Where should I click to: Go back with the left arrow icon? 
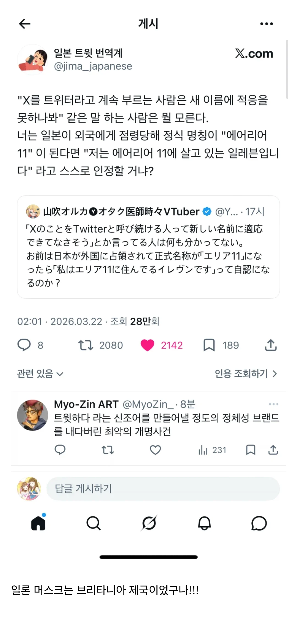coord(24,24)
